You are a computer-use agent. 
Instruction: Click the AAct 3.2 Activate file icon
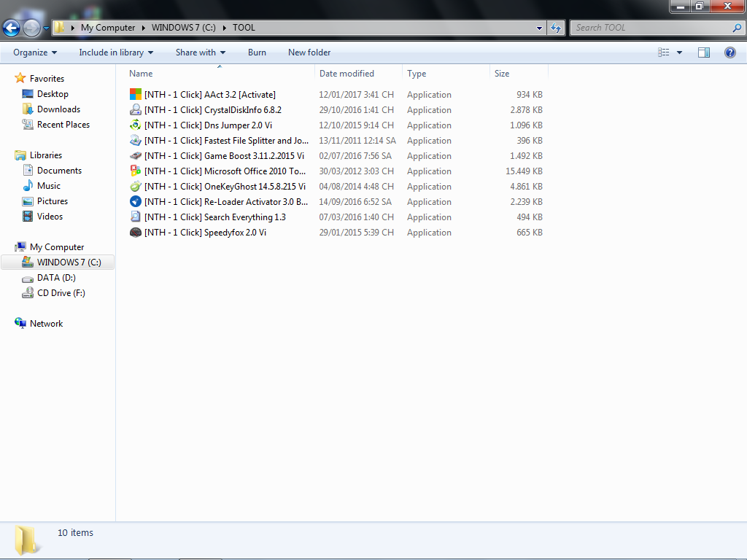(136, 94)
